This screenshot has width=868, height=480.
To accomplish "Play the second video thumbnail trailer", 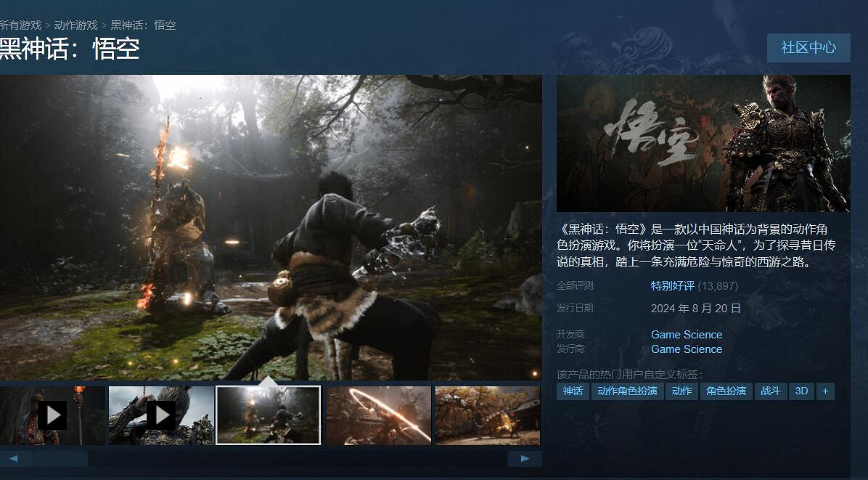I will coord(161,415).
